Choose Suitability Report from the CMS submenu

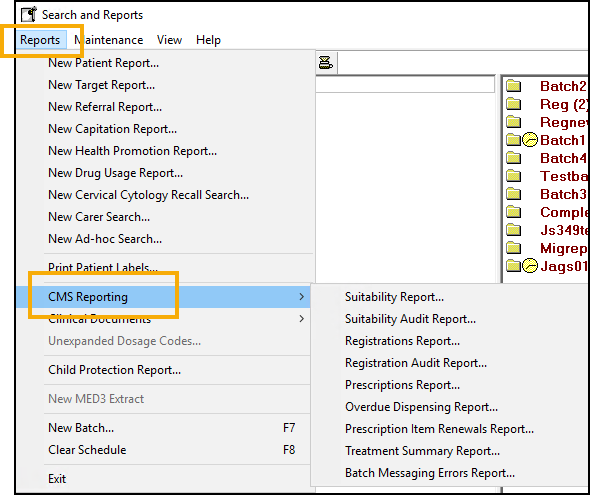394,297
